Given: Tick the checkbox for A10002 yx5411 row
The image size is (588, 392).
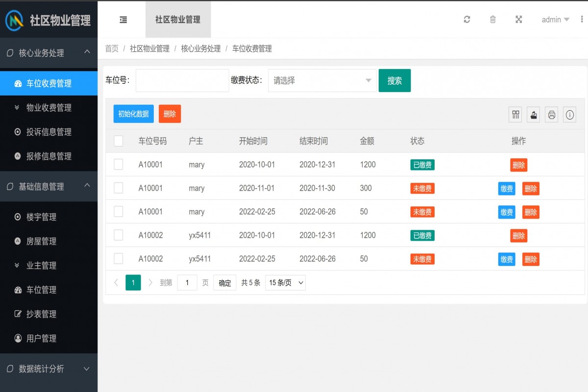Looking at the screenshot, I should [x=118, y=235].
